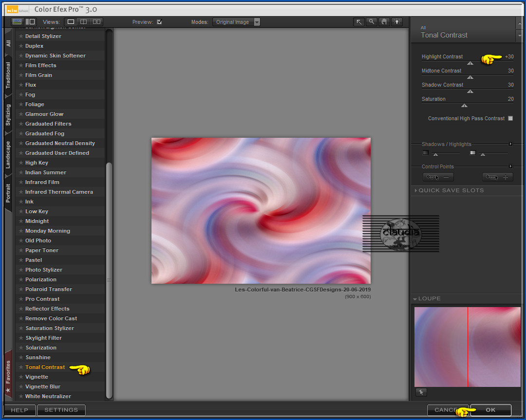Open the Help button

[x=19, y=410]
